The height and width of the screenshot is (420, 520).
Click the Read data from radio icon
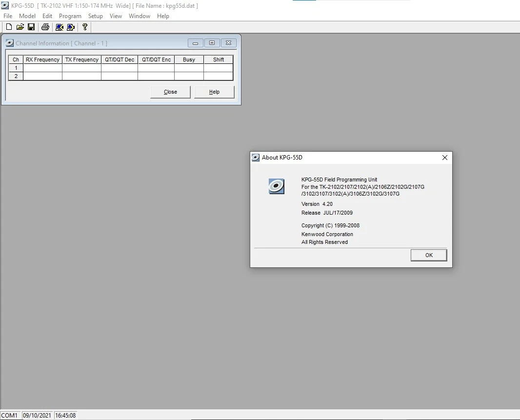tap(60, 27)
